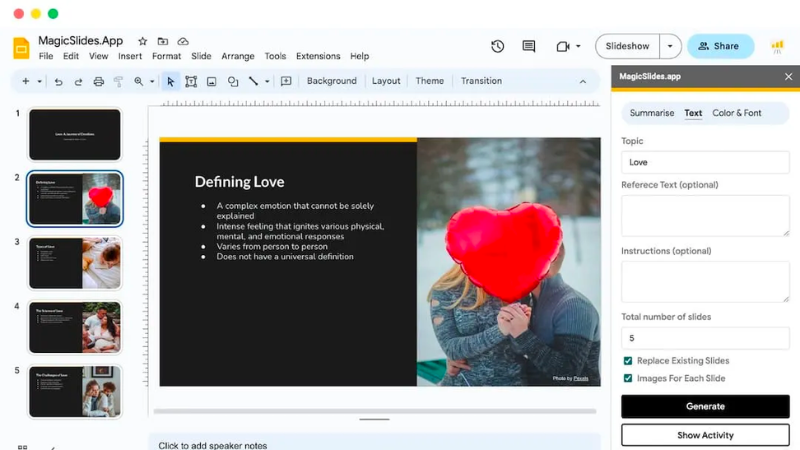Expand the Slideshow dropdown arrow

(671, 46)
